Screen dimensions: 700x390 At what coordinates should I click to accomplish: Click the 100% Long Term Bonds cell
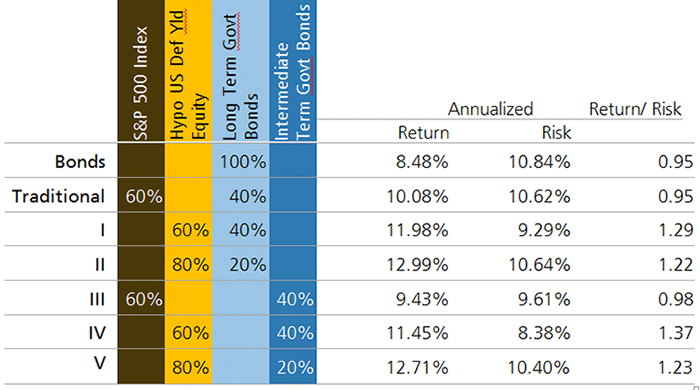tap(243, 162)
